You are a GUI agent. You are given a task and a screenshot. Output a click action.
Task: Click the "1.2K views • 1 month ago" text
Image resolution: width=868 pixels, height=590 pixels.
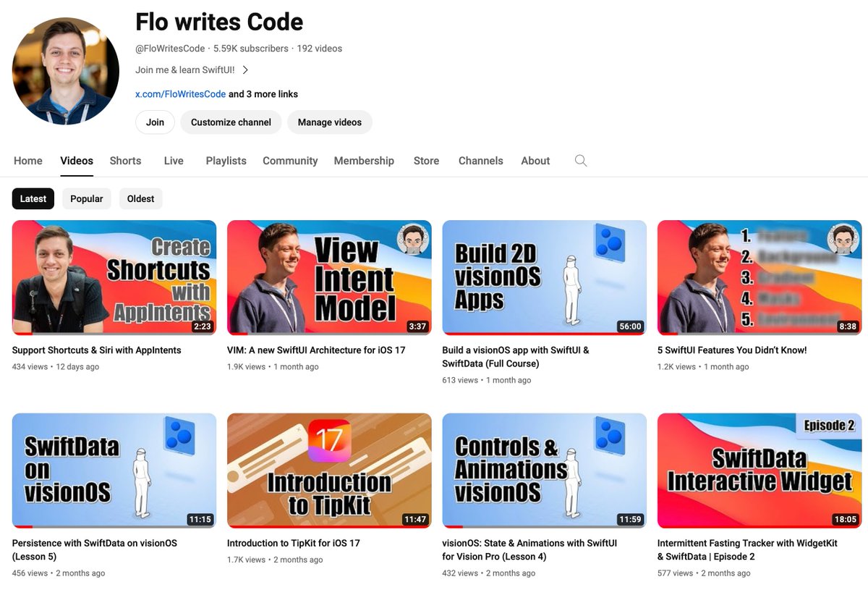703,367
